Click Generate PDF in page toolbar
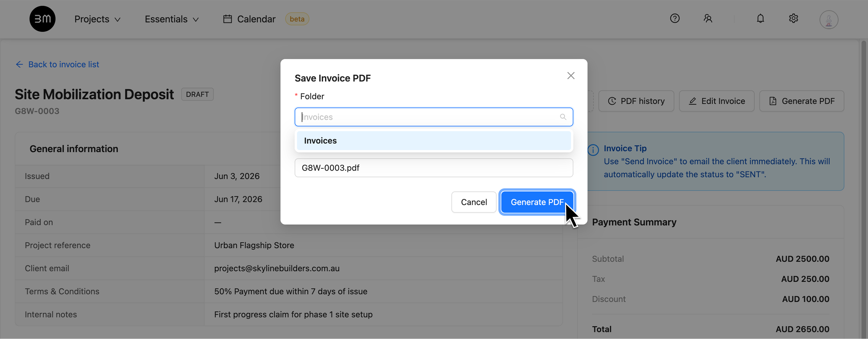 [x=802, y=101]
